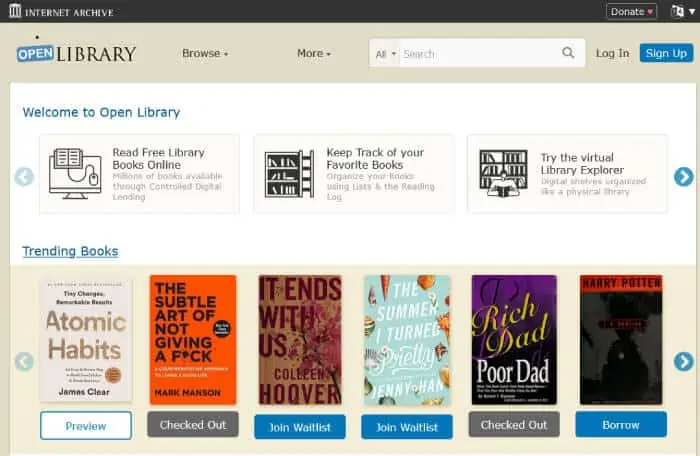The width and height of the screenshot is (700, 456).
Task: Expand the More dropdown menu
Action: click(314, 53)
